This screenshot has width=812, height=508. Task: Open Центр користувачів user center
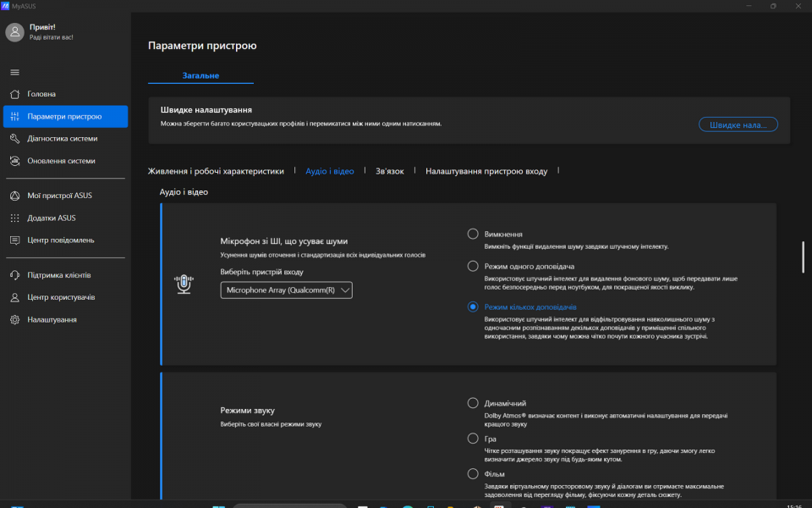[65, 297]
